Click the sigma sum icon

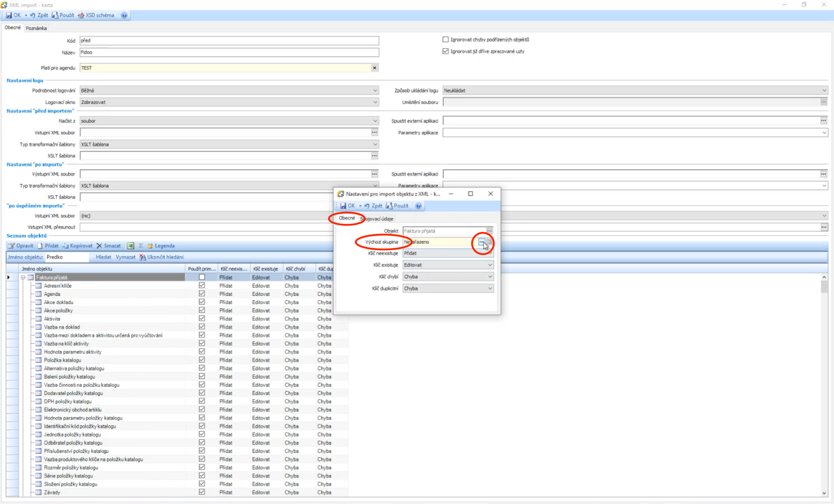141,246
